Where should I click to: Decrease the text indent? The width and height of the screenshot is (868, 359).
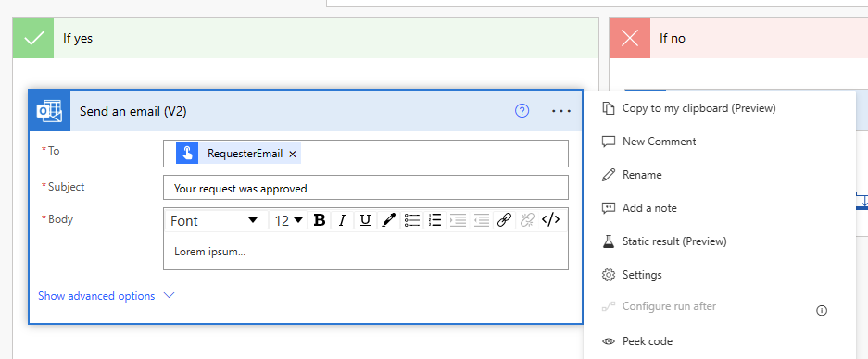pyautogui.click(x=481, y=220)
